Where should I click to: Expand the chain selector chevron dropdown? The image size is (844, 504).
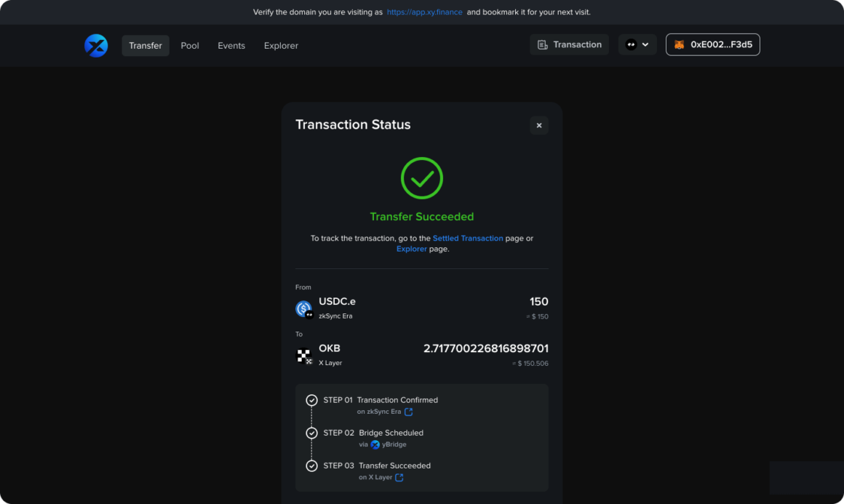647,44
